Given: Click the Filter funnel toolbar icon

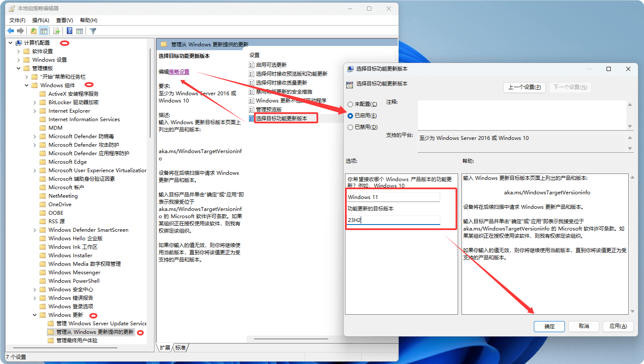Looking at the screenshot, I should (x=93, y=31).
